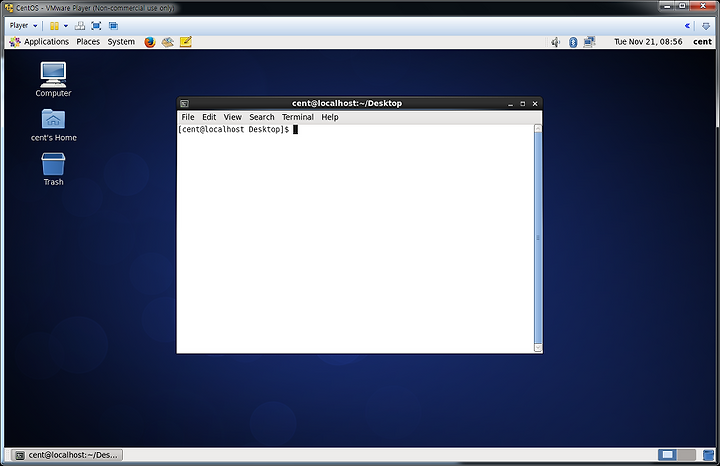
Task: Open the notes app panel icon
Action: coord(186,42)
